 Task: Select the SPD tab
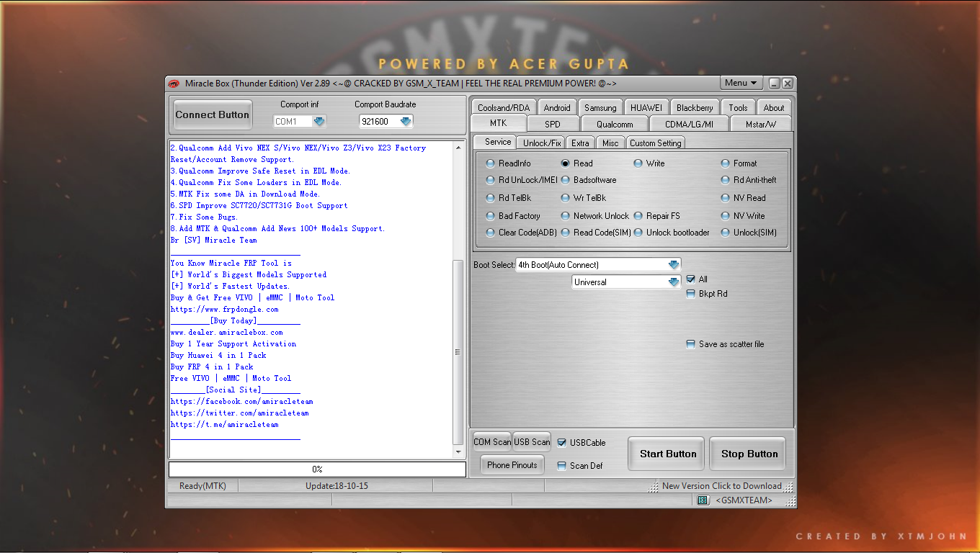point(553,124)
